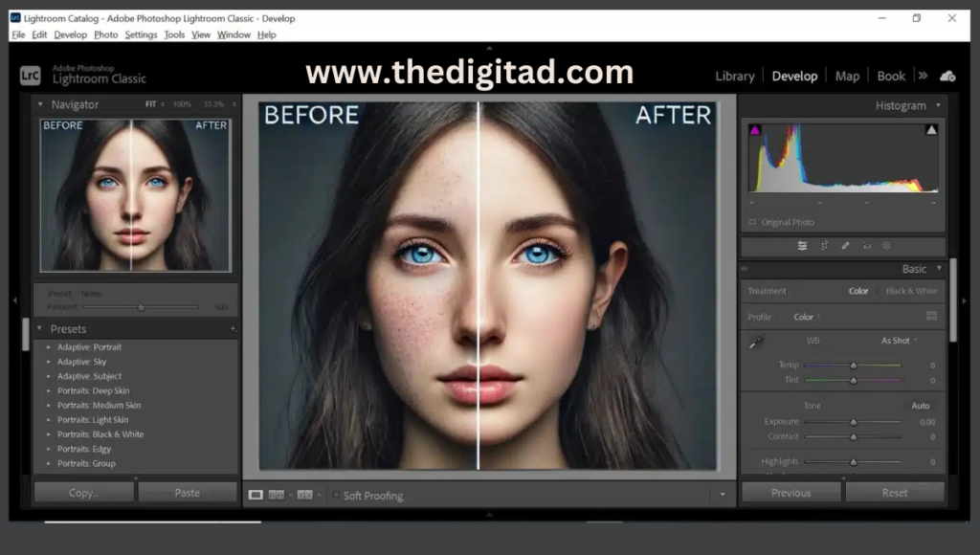
Task: Collapse the Basic panel triangle
Action: click(939, 268)
